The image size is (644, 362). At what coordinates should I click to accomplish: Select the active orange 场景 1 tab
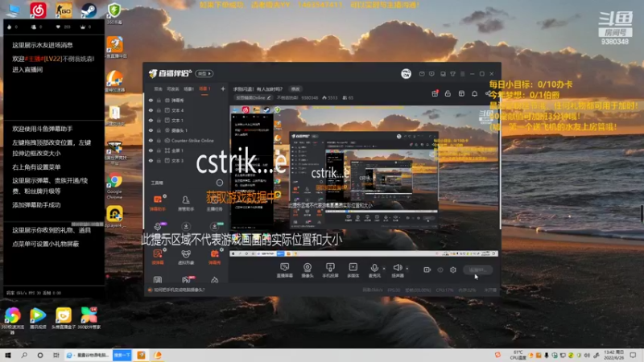tap(204, 89)
